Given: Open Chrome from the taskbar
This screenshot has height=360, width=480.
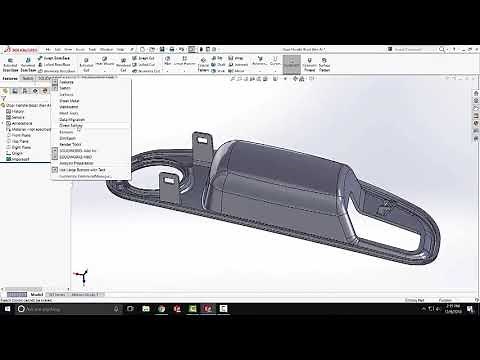Looking at the screenshot, I should tap(162, 309).
